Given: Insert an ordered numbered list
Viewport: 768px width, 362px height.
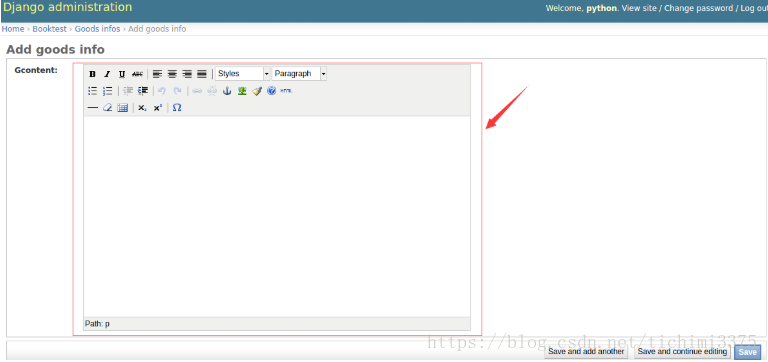Looking at the screenshot, I should pos(107,91).
